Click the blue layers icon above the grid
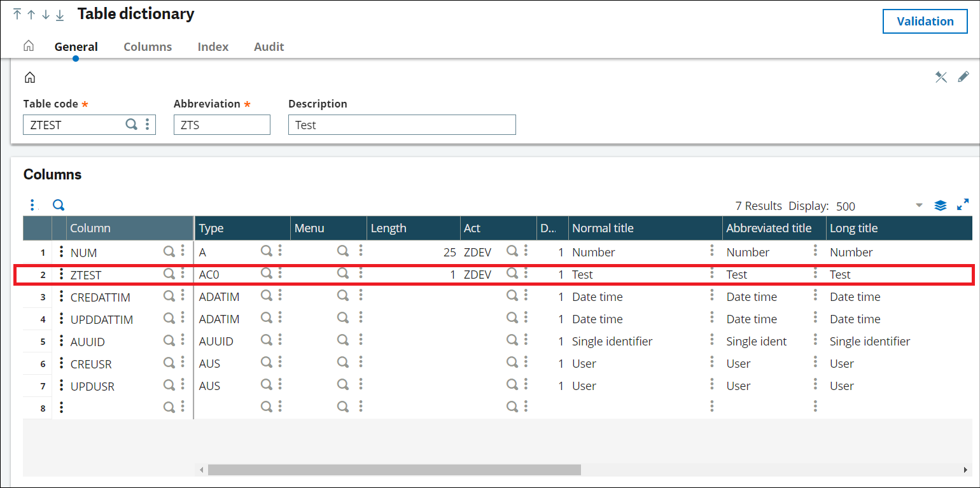The height and width of the screenshot is (488, 980). tap(941, 205)
